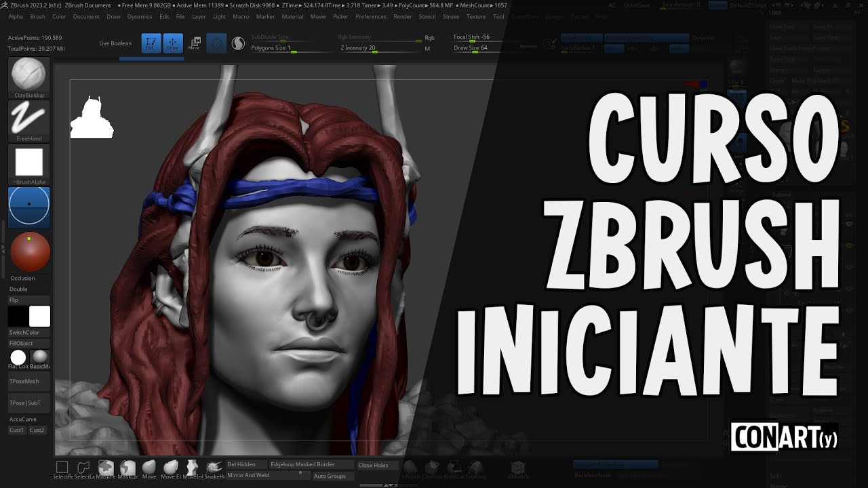
Task: Select the SelectLasso brush
Action: pos(83,469)
